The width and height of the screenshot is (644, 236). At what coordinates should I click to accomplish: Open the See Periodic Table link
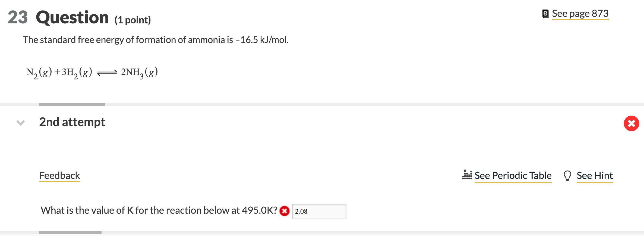coord(513,176)
